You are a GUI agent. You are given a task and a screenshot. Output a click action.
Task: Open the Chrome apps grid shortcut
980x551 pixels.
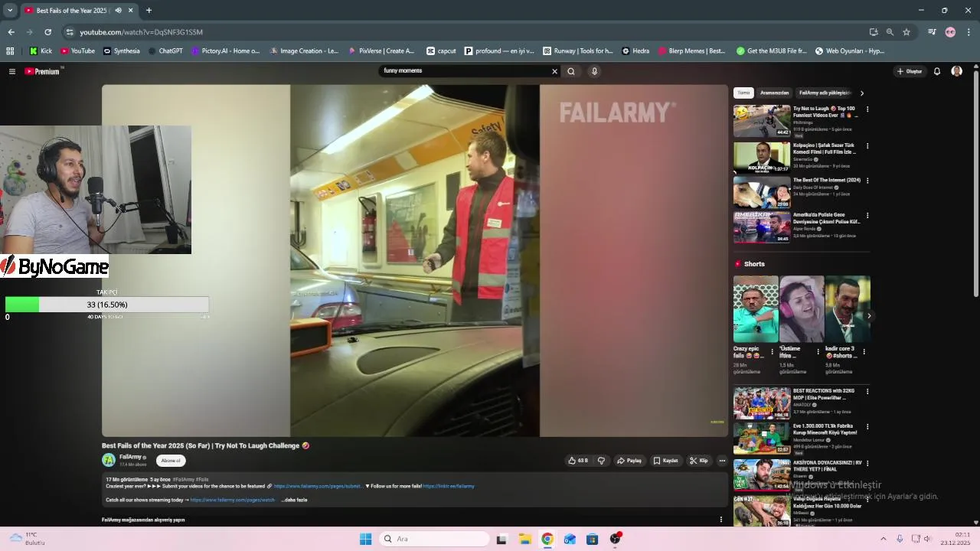10,51
